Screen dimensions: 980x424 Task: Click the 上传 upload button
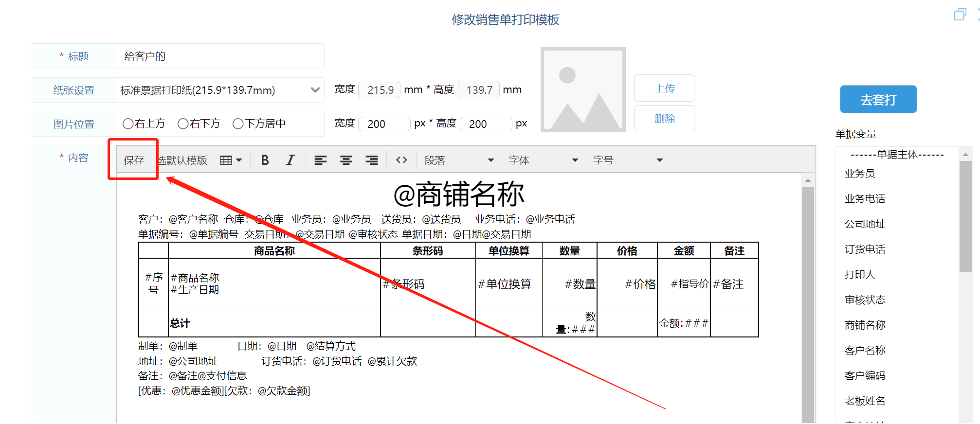664,88
